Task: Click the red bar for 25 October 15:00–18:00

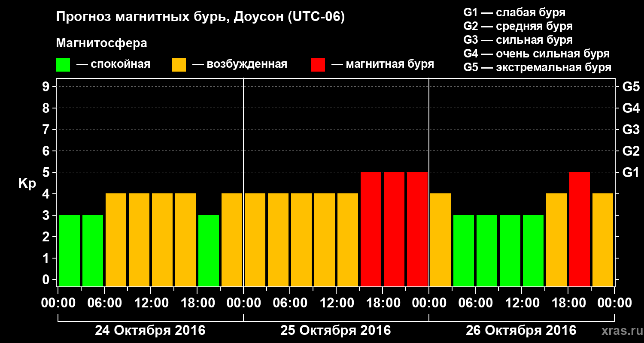Action: pos(371,229)
